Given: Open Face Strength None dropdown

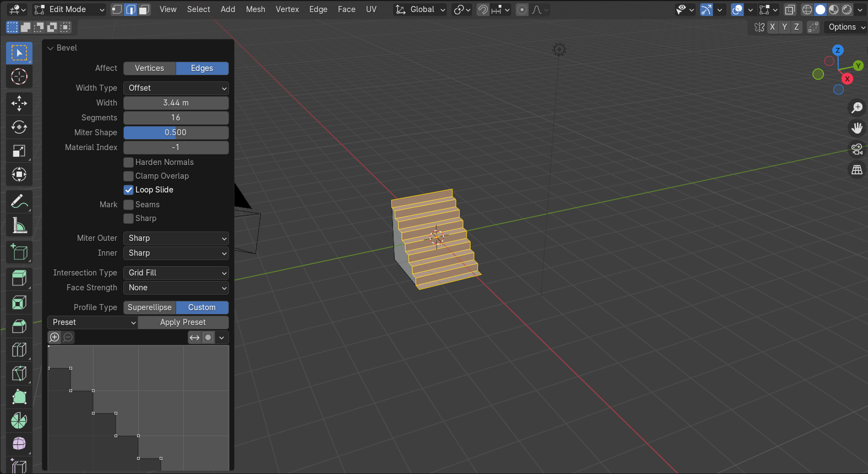Looking at the screenshot, I should tap(176, 288).
